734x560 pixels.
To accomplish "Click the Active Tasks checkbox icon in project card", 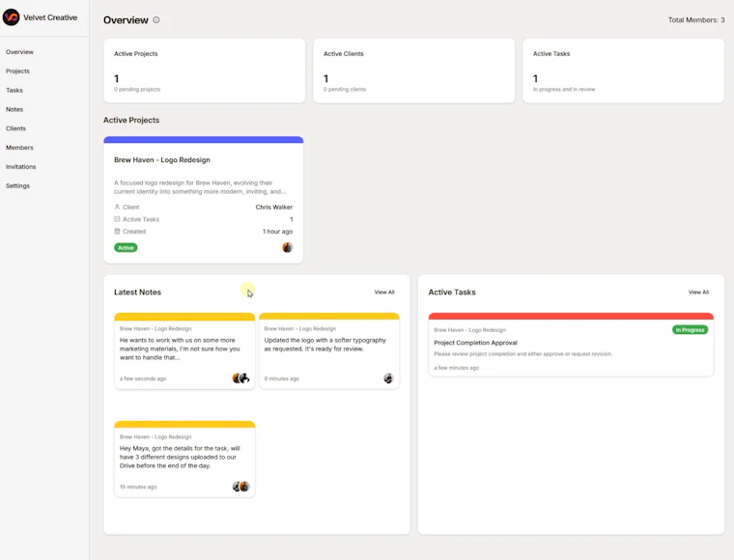I will click(117, 219).
